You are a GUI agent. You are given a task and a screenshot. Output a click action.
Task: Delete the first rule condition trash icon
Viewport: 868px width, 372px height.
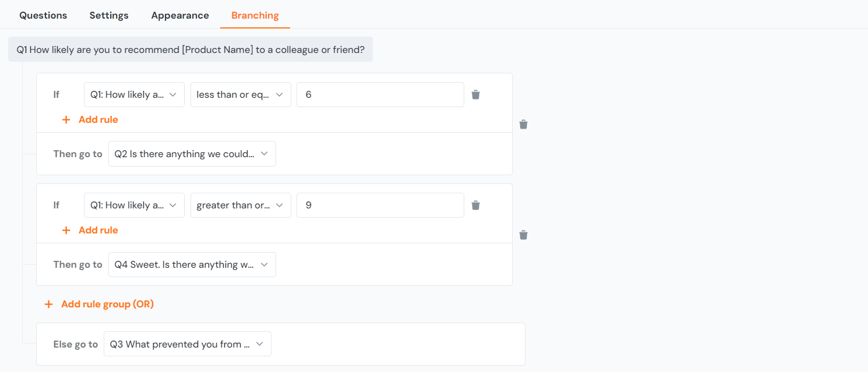pyautogui.click(x=476, y=94)
